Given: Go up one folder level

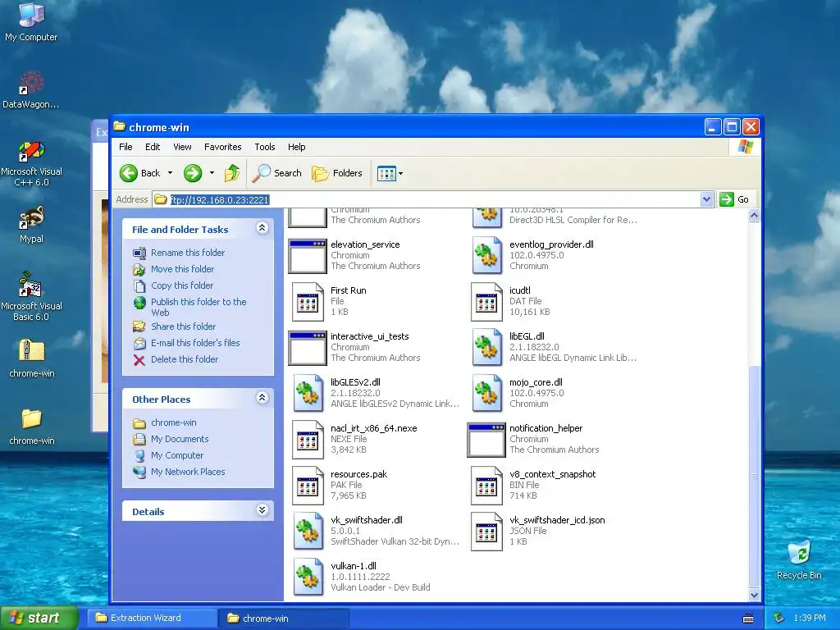Looking at the screenshot, I should (232, 173).
